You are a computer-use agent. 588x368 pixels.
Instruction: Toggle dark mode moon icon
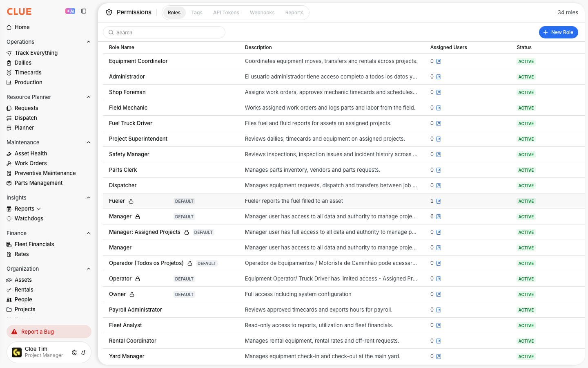[74, 352]
